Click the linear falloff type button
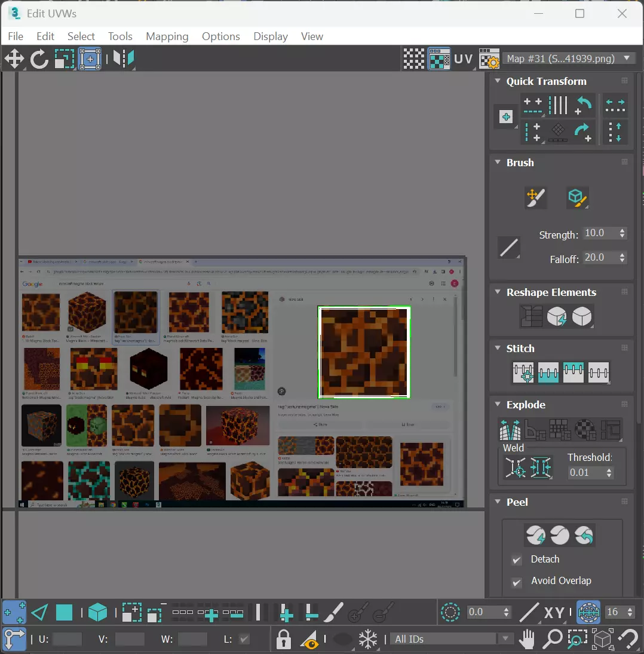This screenshot has width=644, height=654. 508,247
